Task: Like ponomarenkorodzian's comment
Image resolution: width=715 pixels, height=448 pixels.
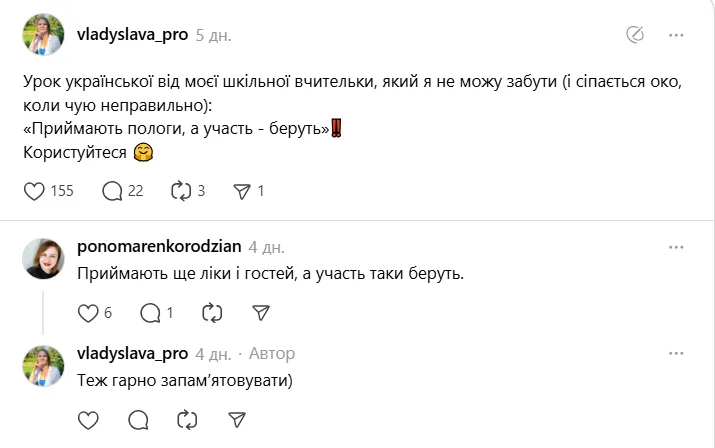Action: [x=88, y=313]
